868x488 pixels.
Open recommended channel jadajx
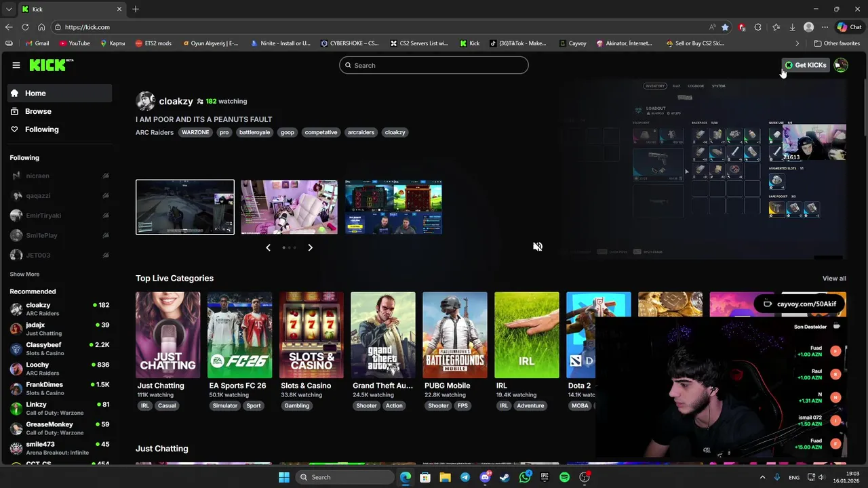coord(60,329)
